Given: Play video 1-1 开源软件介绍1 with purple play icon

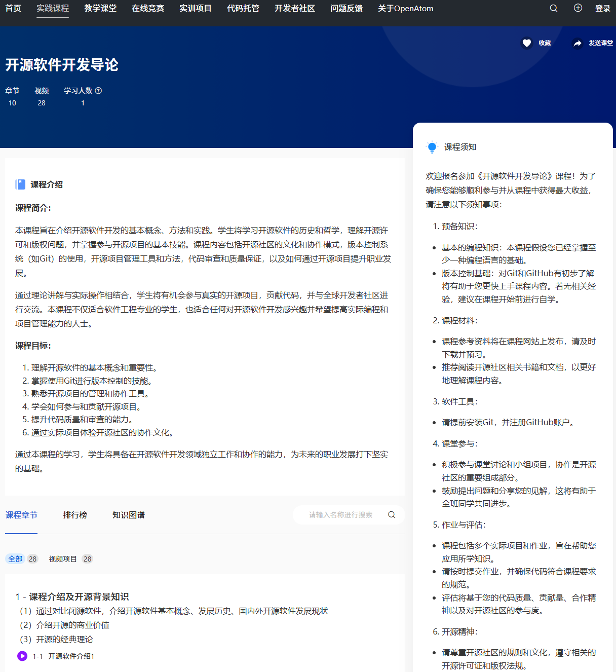Looking at the screenshot, I should click(x=22, y=656).
